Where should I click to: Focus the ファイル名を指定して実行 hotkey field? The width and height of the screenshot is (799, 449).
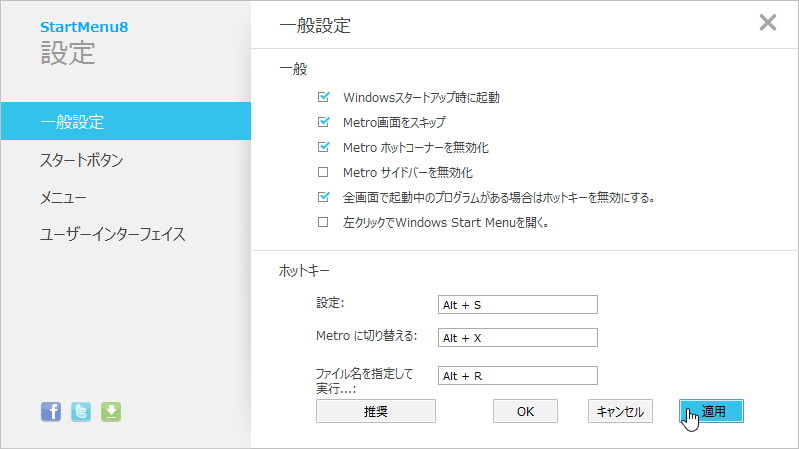518,376
